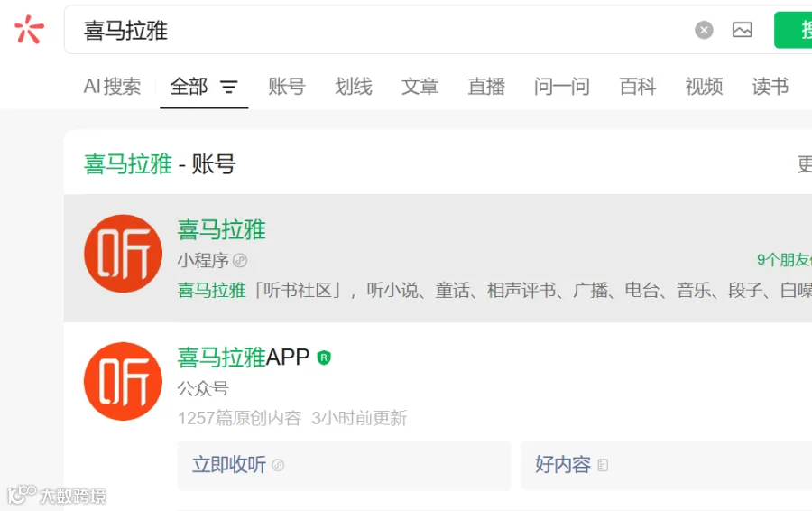Open the 喜马拉雅 mini program avatar
This screenshot has width=812, height=511.
coord(123,254)
